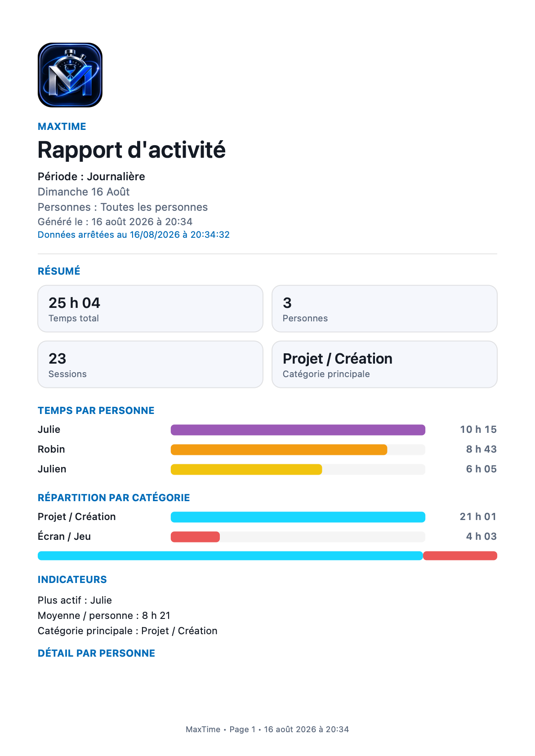
Task: Select the TEMPS PAR PERSONNE heading
Action: [x=96, y=411]
